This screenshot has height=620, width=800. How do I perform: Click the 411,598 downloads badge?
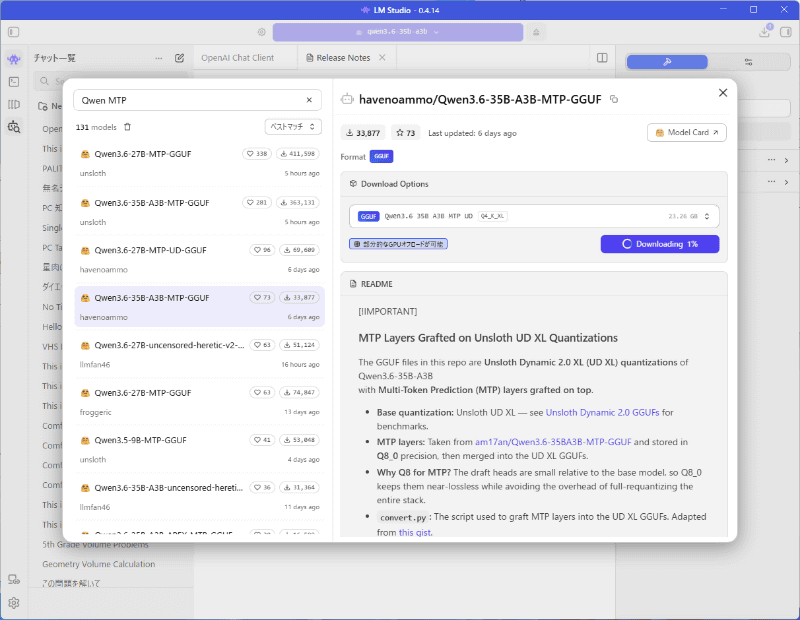point(298,154)
